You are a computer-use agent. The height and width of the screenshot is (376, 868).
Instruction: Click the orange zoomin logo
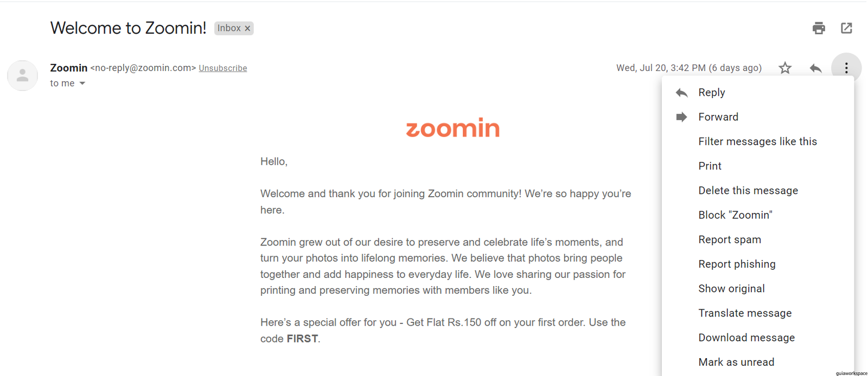[x=453, y=128]
